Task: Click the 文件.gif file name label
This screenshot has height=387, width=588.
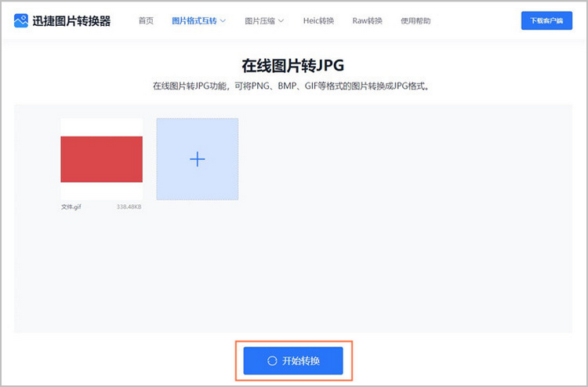Action: coord(71,207)
